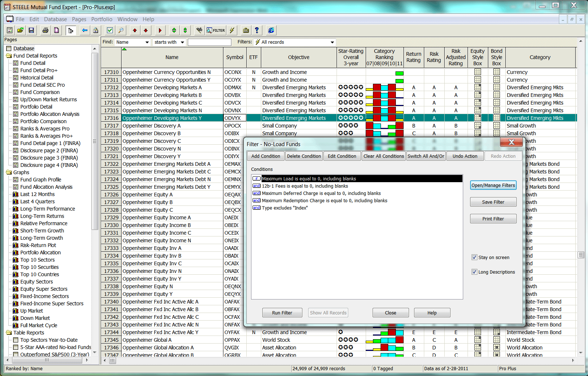Image resolution: width=588 pixels, height=376 pixels.
Task: Close the Filter - No-Load Funds dialog
Action: 511,142
